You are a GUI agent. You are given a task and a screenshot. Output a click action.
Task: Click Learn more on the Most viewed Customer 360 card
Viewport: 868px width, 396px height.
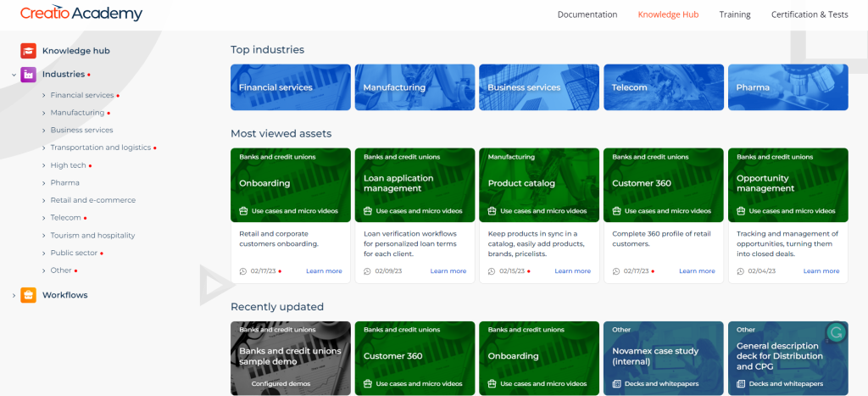tap(697, 271)
